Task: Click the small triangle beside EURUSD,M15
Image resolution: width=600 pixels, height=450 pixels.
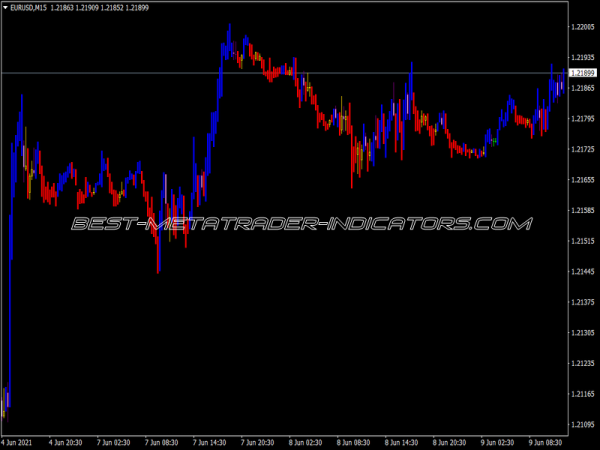Action: pyautogui.click(x=7, y=9)
